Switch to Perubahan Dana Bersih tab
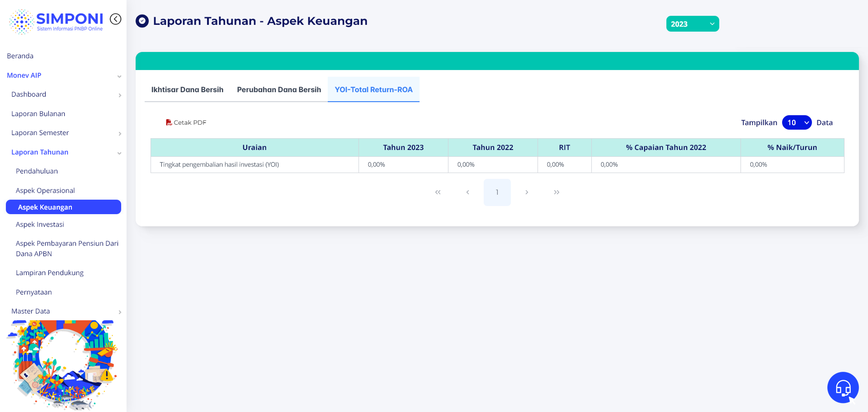 (279, 89)
